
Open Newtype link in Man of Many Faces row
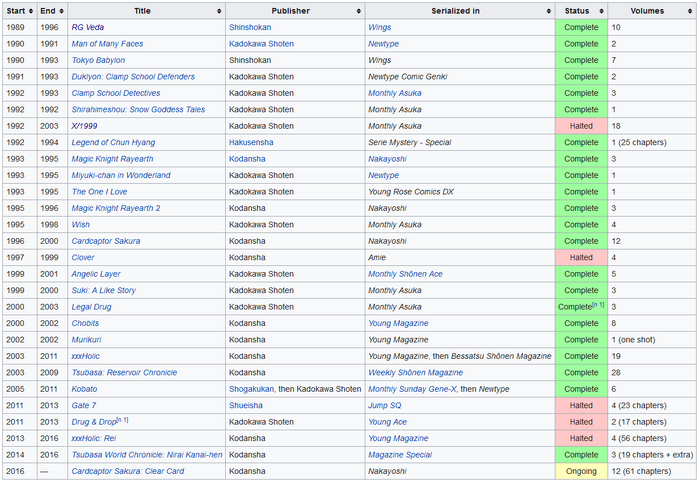[x=383, y=44]
